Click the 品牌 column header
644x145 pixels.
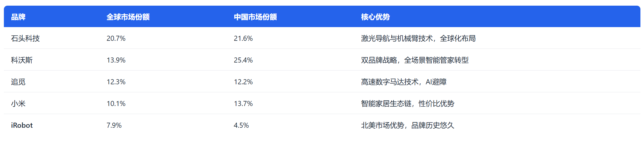coord(18,17)
